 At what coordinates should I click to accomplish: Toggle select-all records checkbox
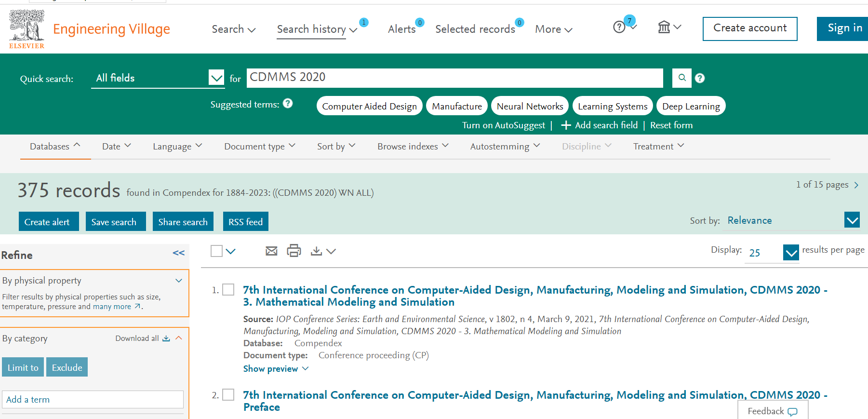217,251
